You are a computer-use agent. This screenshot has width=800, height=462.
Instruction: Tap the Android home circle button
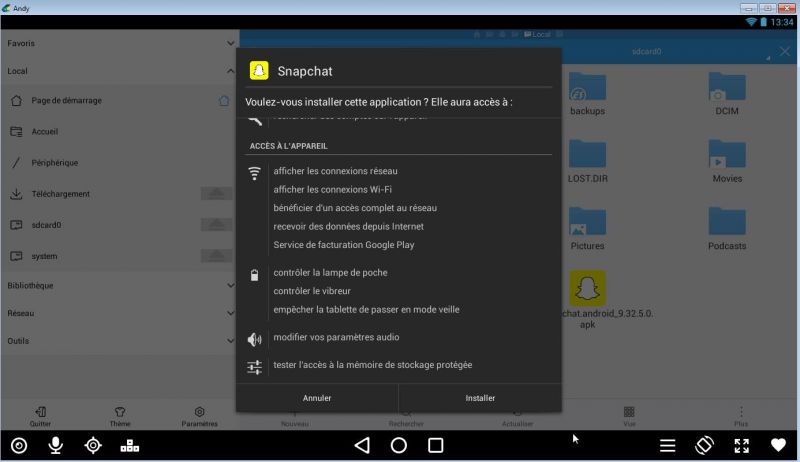pos(398,445)
